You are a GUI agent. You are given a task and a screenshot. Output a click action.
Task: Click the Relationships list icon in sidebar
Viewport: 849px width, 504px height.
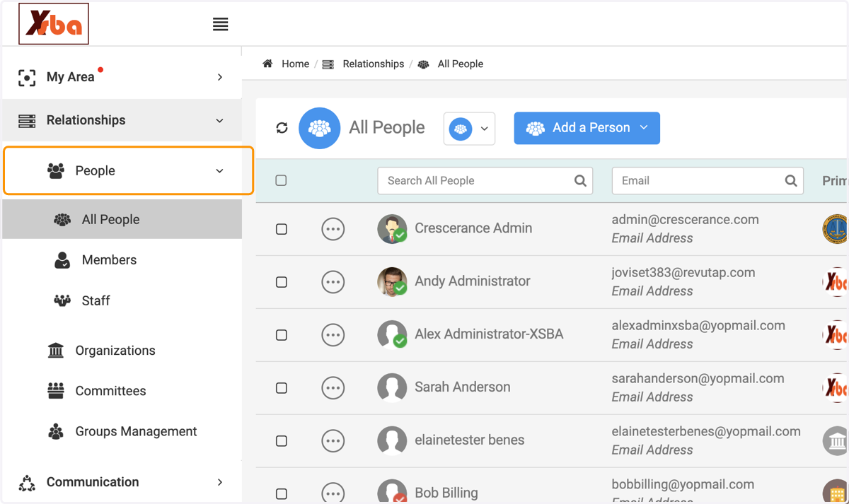27,120
